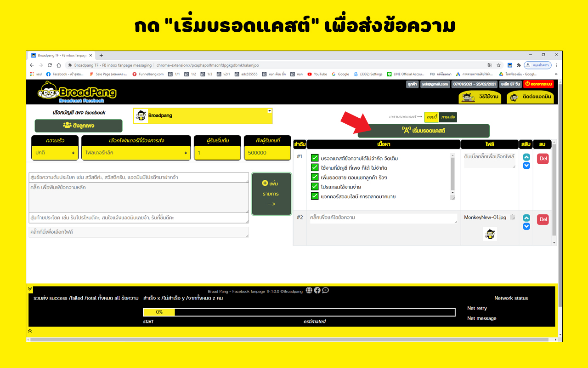The width and height of the screenshot is (588, 368).
Task: Delete row #1 with Del button
Action: click(x=543, y=158)
